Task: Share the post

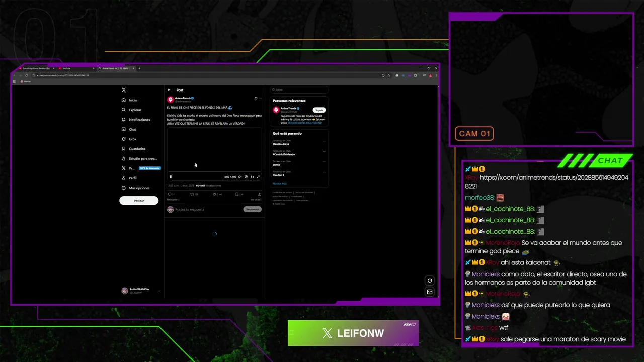Action: (259, 194)
